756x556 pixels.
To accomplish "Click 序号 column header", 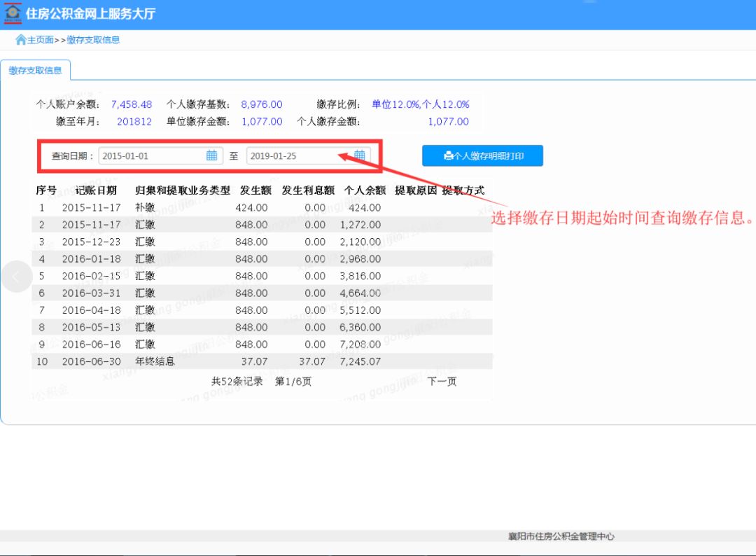I will point(46,190).
